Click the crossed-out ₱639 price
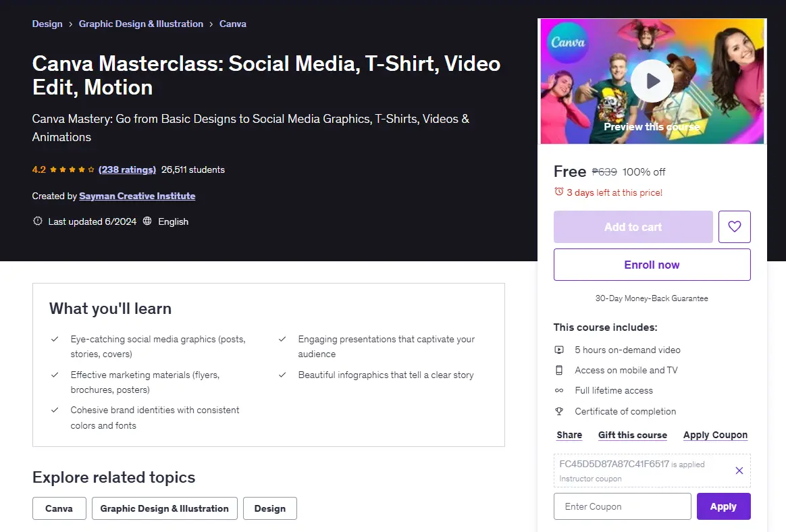Image resolution: width=786 pixels, height=532 pixels. [604, 172]
